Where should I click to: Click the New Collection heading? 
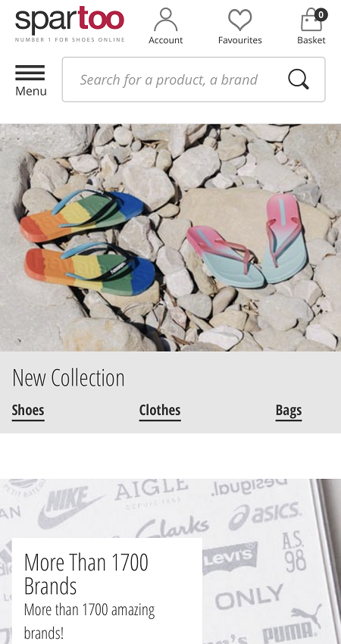pos(68,377)
